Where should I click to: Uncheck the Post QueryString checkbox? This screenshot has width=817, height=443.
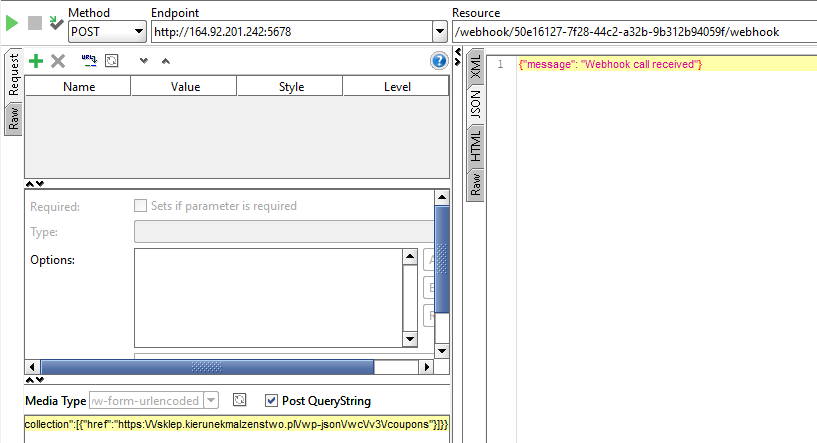(x=271, y=400)
